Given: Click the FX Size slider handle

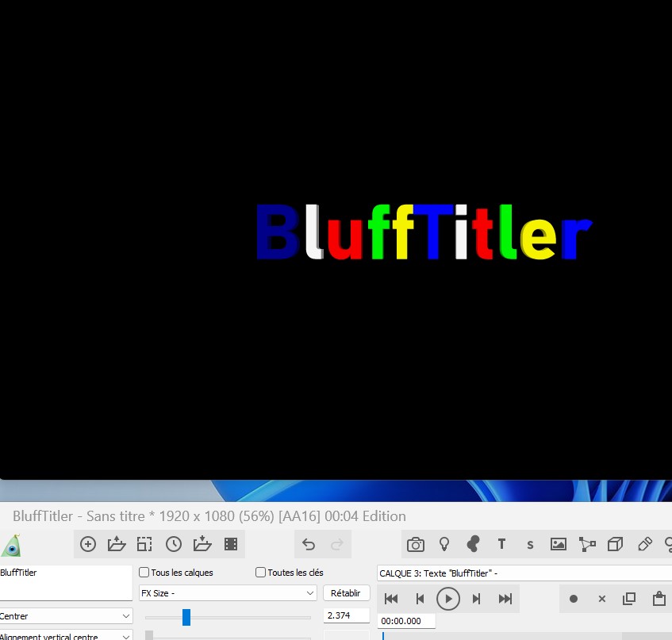Looking at the screenshot, I should [x=186, y=617].
